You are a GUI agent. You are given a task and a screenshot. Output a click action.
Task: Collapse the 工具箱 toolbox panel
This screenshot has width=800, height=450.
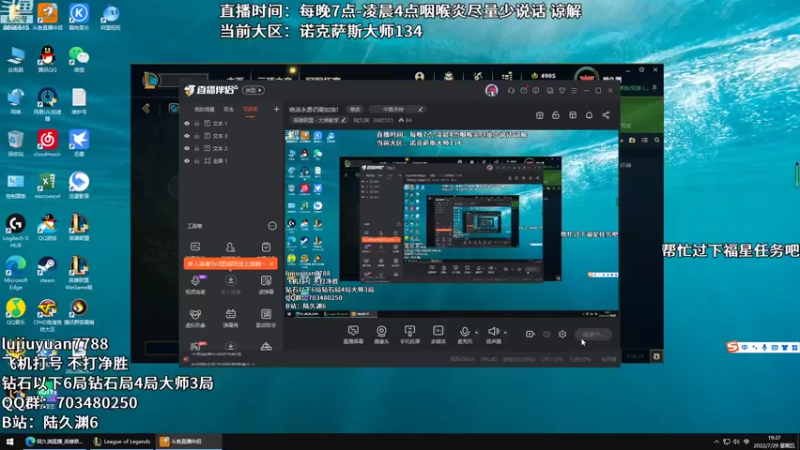(x=272, y=226)
